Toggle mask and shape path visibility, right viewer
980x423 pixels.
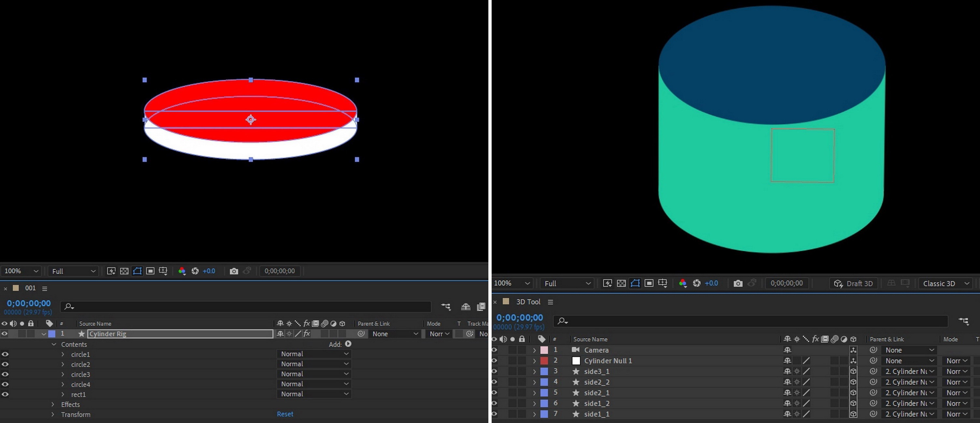pyautogui.click(x=635, y=283)
